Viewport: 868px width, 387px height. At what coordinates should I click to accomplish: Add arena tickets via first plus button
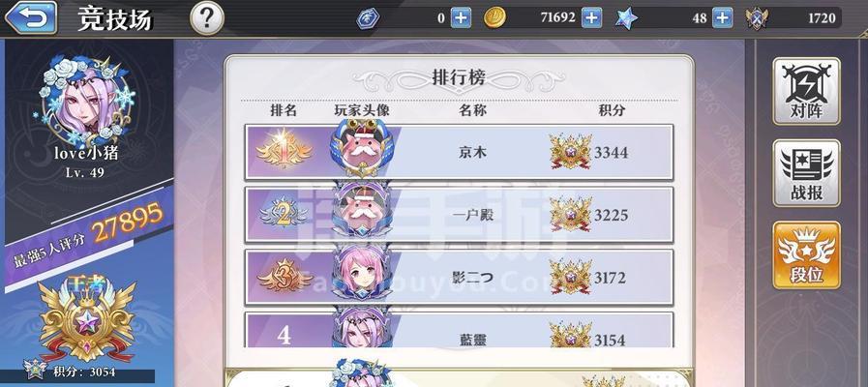point(461,18)
